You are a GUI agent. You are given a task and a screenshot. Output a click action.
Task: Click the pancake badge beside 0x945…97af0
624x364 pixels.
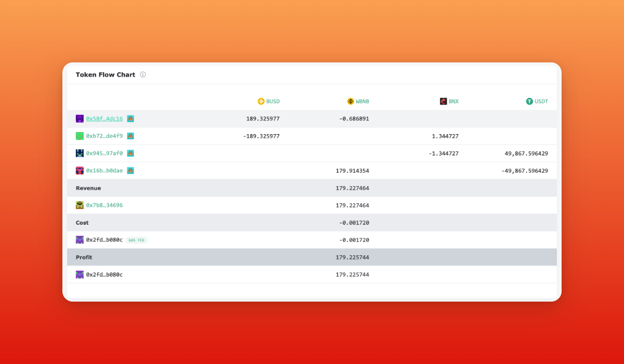pyautogui.click(x=131, y=153)
